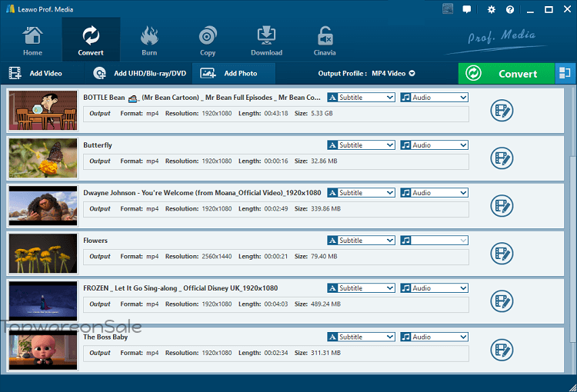Edit the FROZEN Let It Go video
The height and width of the screenshot is (392, 577).
502,301
